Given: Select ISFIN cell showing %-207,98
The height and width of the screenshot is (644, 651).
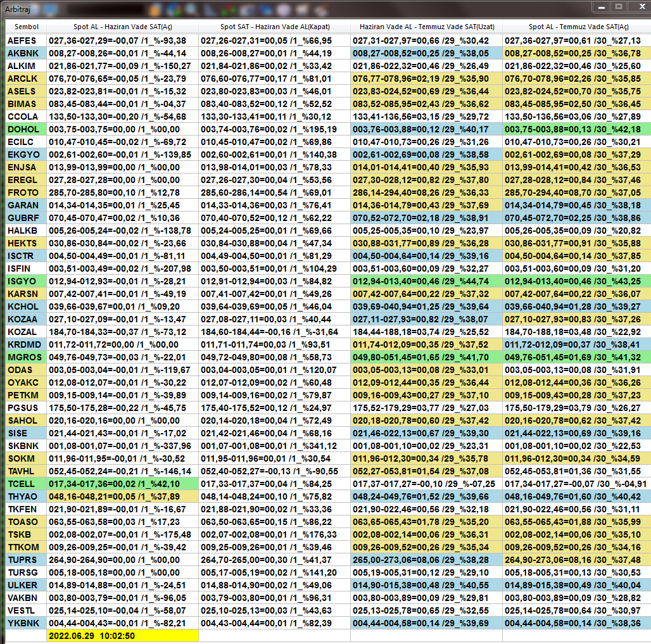Looking at the screenshot, I should click(x=122, y=268).
